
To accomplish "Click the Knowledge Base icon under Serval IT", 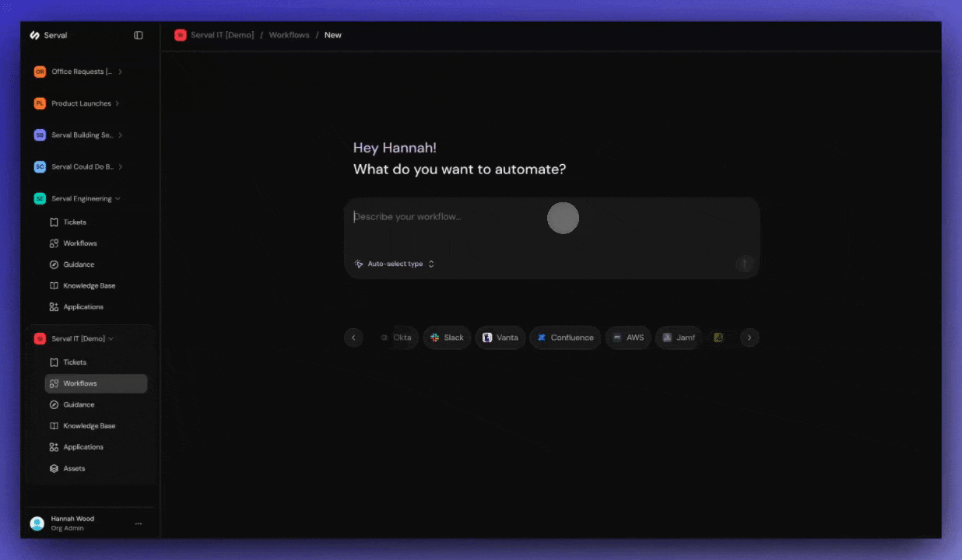I will [54, 425].
